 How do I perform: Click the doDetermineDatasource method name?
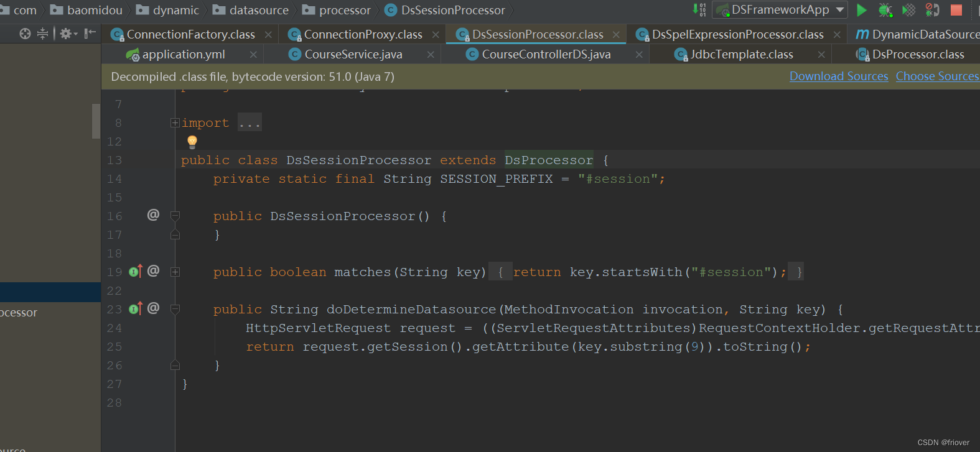click(411, 310)
